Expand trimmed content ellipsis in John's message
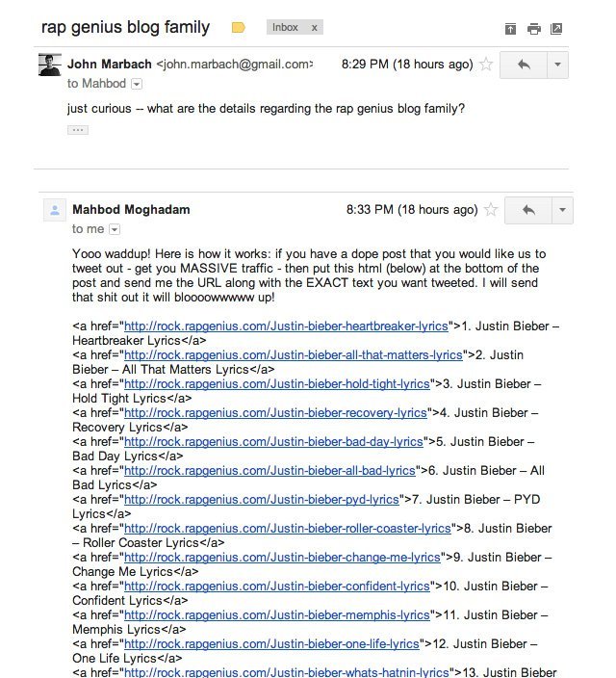 (x=78, y=130)
